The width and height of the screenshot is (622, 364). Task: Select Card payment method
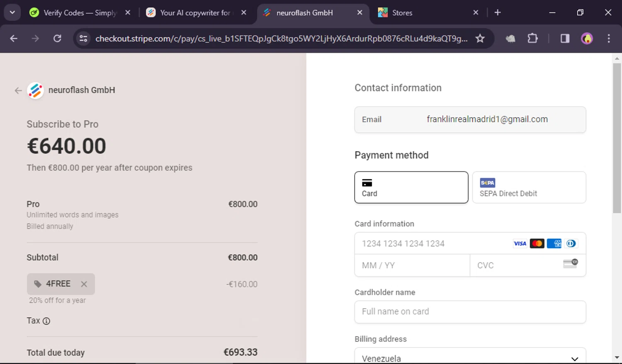(x=411, y=187)
